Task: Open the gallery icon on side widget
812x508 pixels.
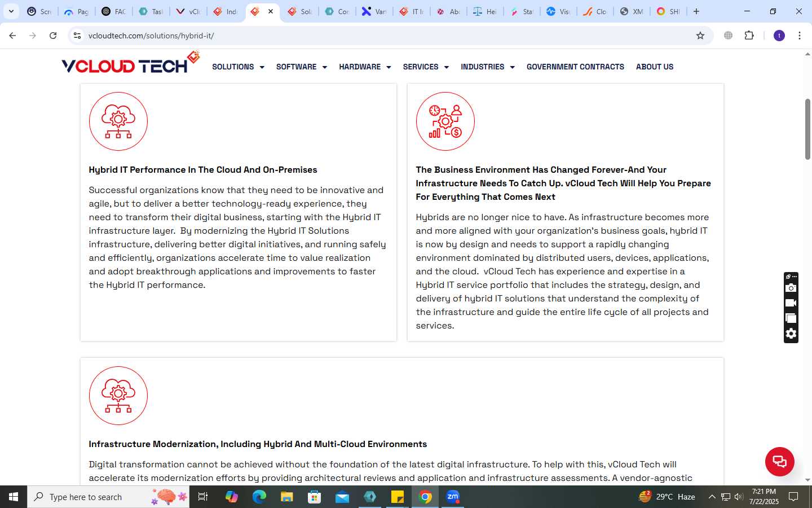Action: tap(791, 318)
